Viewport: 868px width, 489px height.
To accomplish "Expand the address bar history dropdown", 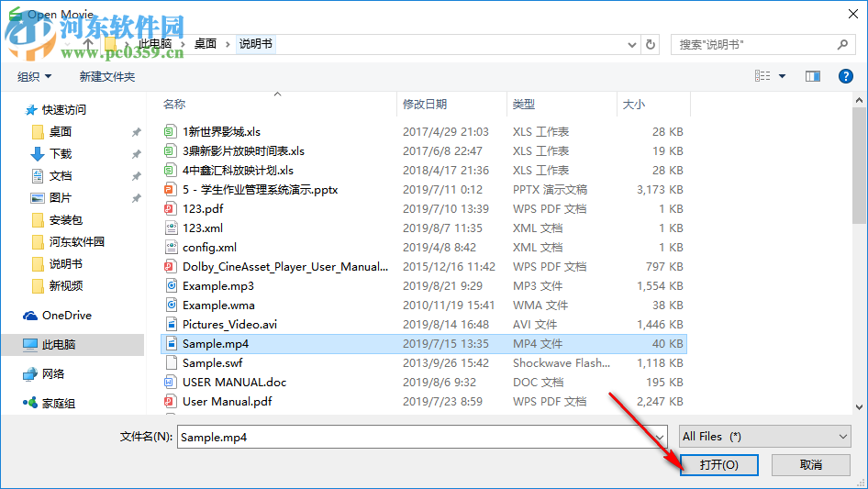I will coord(631,44).
